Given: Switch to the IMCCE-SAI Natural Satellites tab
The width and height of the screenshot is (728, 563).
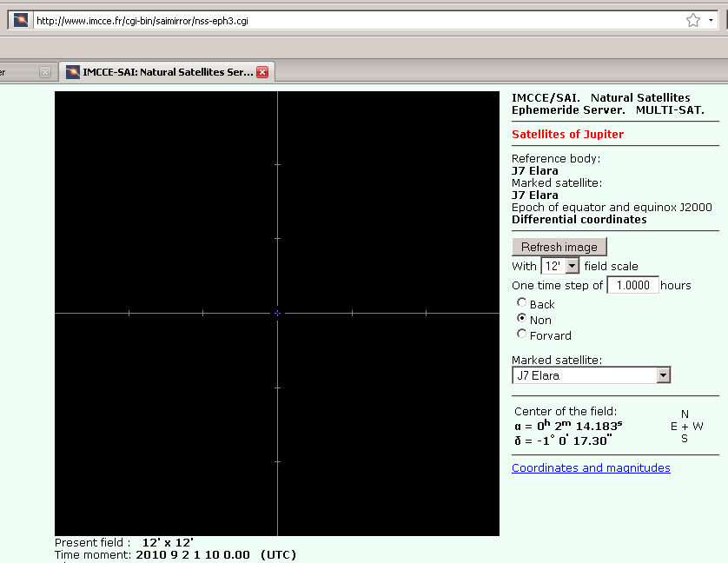Looking at the screenshot, I should [167, 72].
